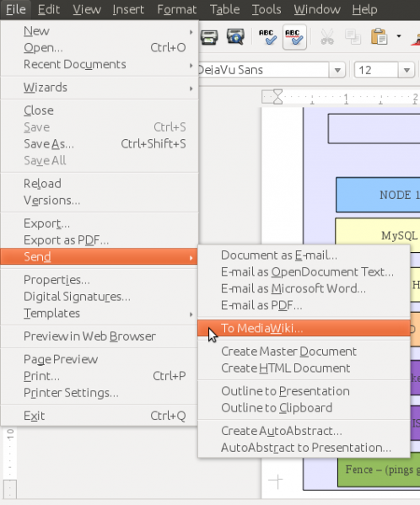This screenshot has width=420, height=505.
Task: Click the Cut scissors icon
Action: click(327, 37)
